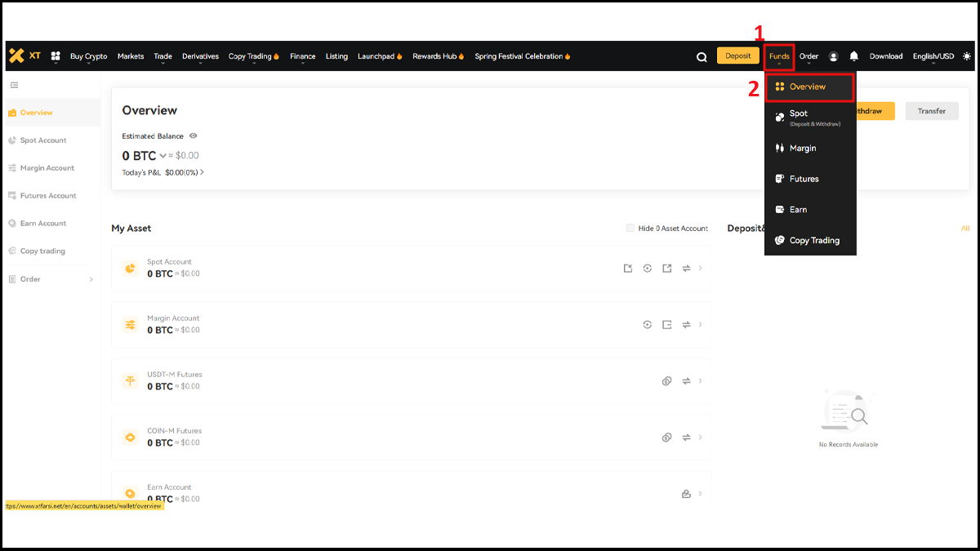Open the English/USD language selector
This screenshot has height=551, width=980.
(933, 56)
